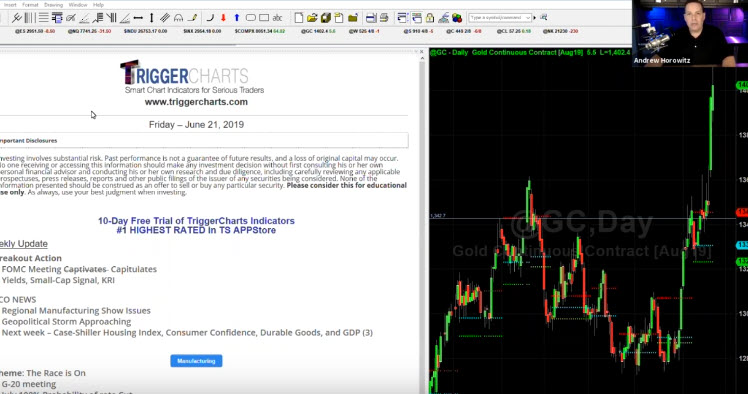The width and height of the screenshot is (748, 394).
Task: Select the $INDU ticker quote
Action: point(145,31)
